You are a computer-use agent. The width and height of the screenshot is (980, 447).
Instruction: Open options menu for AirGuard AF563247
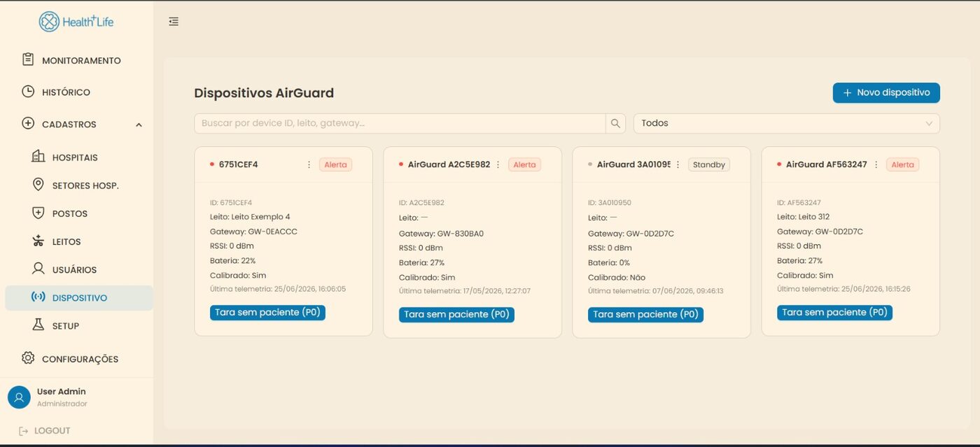coord(876,164)
